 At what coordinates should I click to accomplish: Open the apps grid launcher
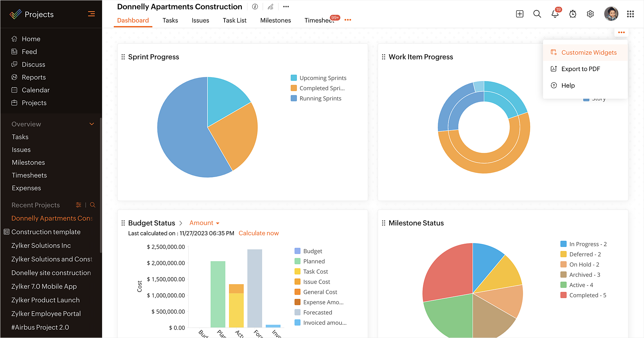[x=630, y=14]
